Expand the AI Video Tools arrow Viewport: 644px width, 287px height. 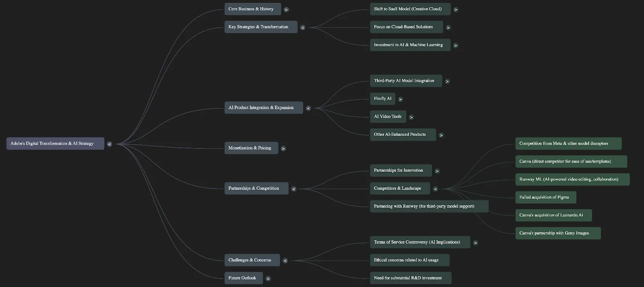[411, 117]
